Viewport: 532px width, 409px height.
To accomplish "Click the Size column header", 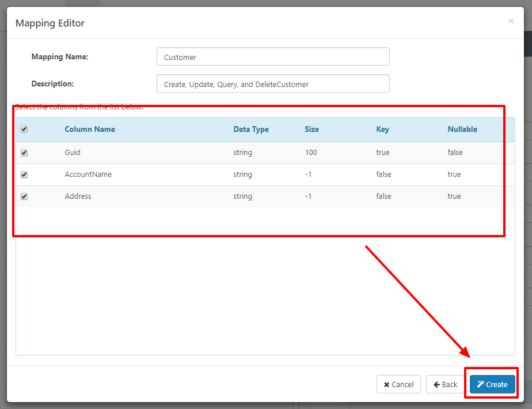I will click(x=311, y=129).
